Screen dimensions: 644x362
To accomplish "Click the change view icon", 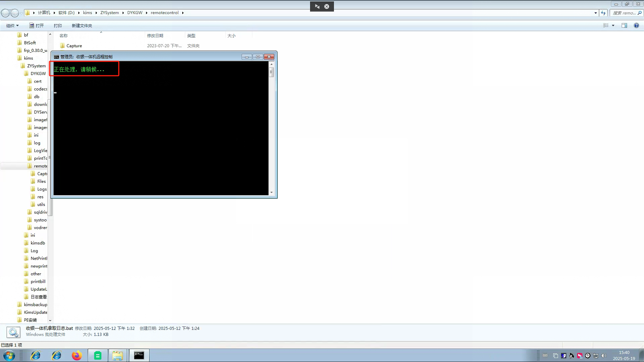I will (606, 26).
